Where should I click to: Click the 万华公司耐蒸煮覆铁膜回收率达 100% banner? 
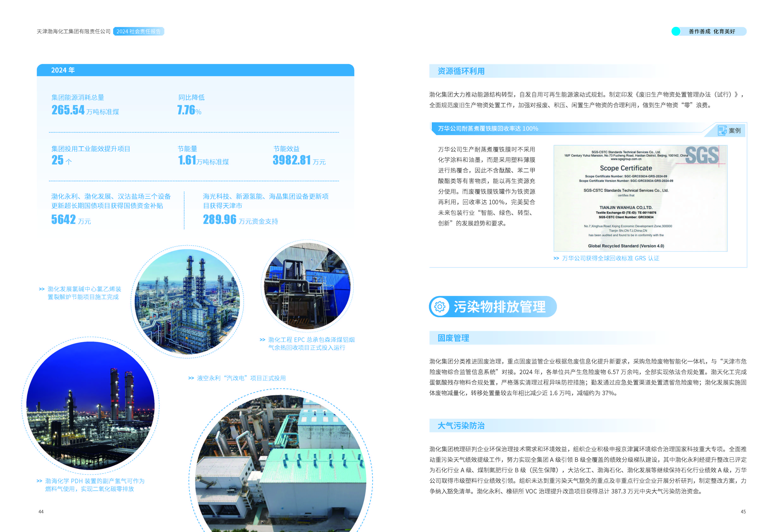pyautogui.click(x=488, y=128)
